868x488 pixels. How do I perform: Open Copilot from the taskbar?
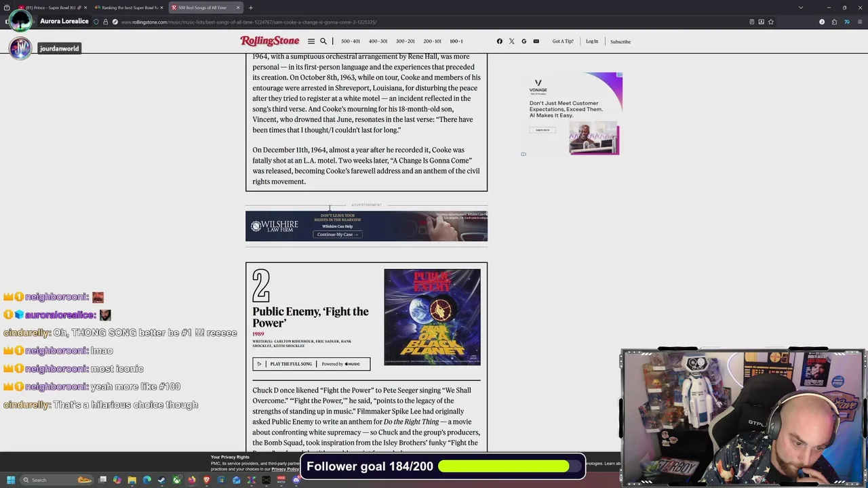117,480
